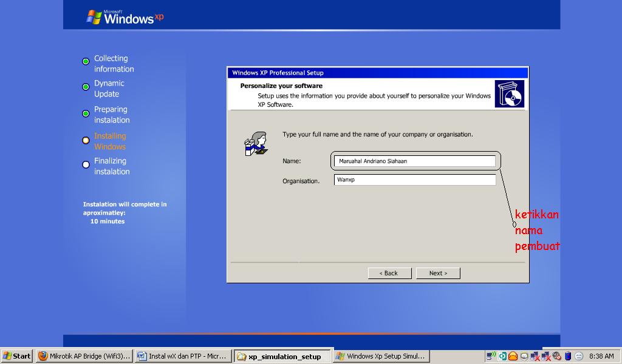Open the Start menu
The width and height of the screenshot is (622, 364).
[x=16, y=356]
